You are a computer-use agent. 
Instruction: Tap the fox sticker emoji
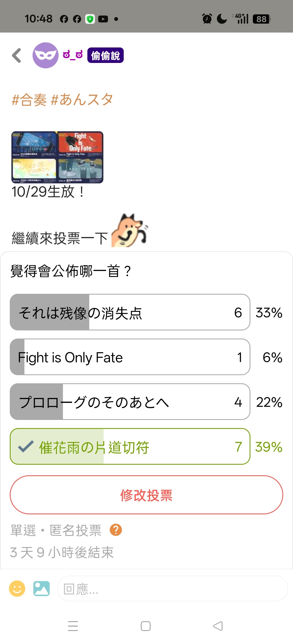pos(129,231)
